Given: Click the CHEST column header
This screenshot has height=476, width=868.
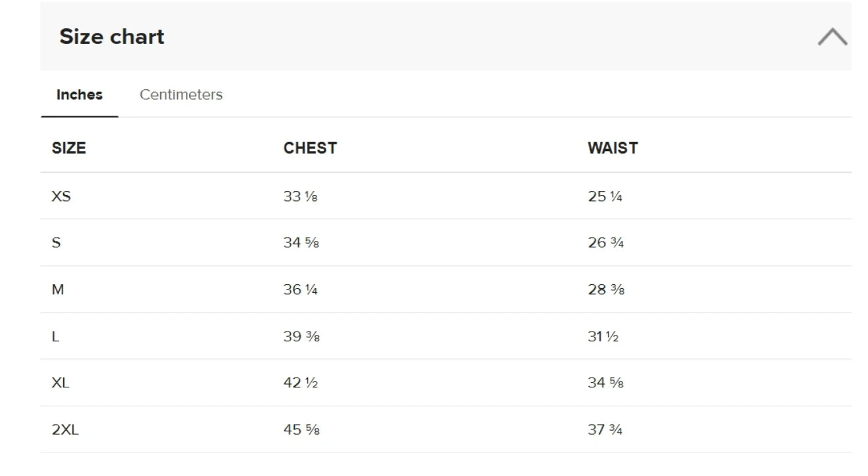Looking at the screenshot, I should point(310,148).
